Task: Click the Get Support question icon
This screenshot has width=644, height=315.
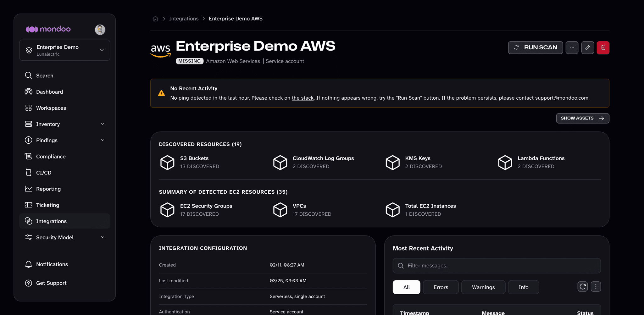Action: coord(28,283)
